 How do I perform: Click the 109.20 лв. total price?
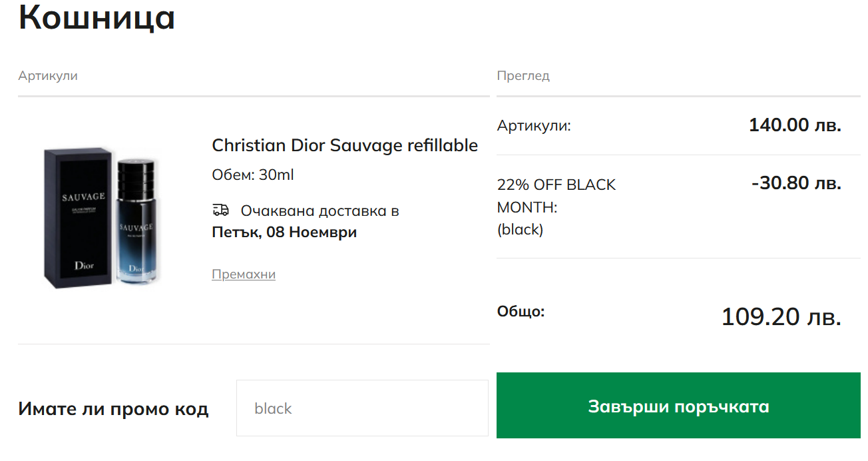pyautogui.click(x=781, y=317)
